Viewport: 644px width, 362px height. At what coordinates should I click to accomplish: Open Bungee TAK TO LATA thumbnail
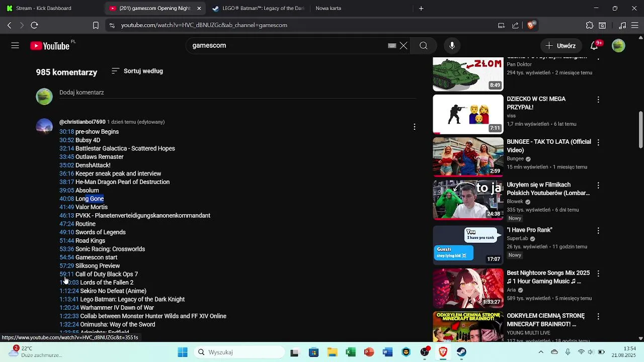[x=468, y=157]
